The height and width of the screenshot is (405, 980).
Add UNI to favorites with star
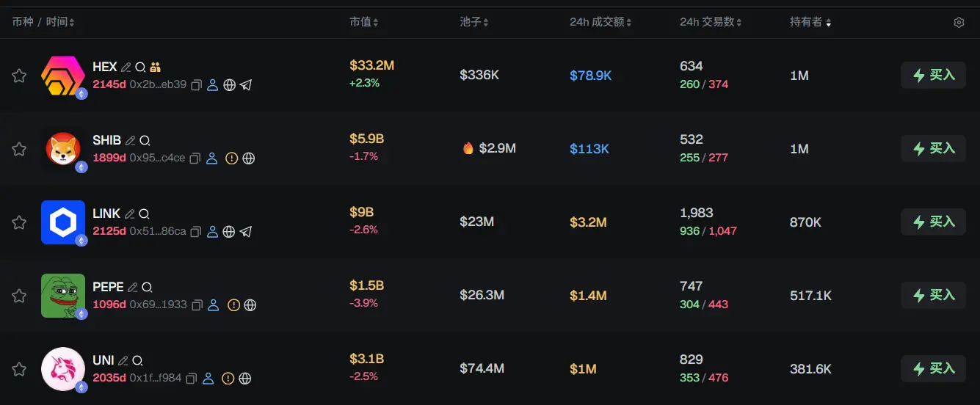19,369
